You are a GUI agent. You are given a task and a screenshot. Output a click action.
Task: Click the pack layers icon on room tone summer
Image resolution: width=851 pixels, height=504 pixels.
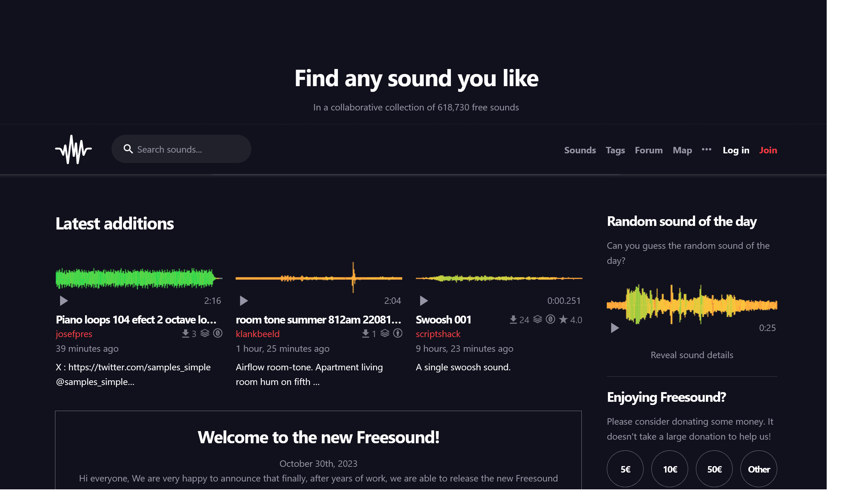(x=385, y=333)
